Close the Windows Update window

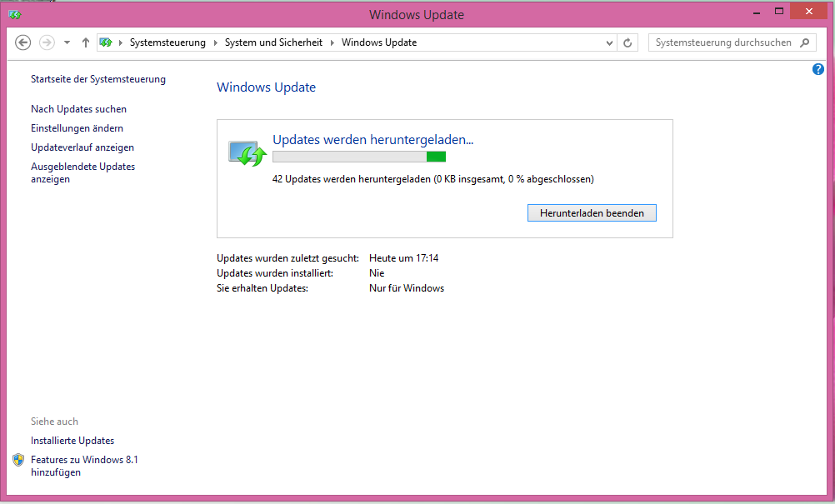[x=809, y=11]
